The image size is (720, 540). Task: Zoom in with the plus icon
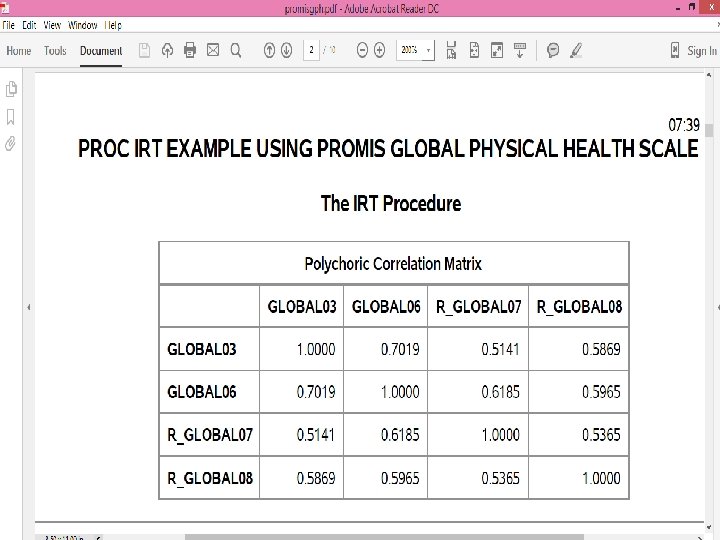click(379, 50)
